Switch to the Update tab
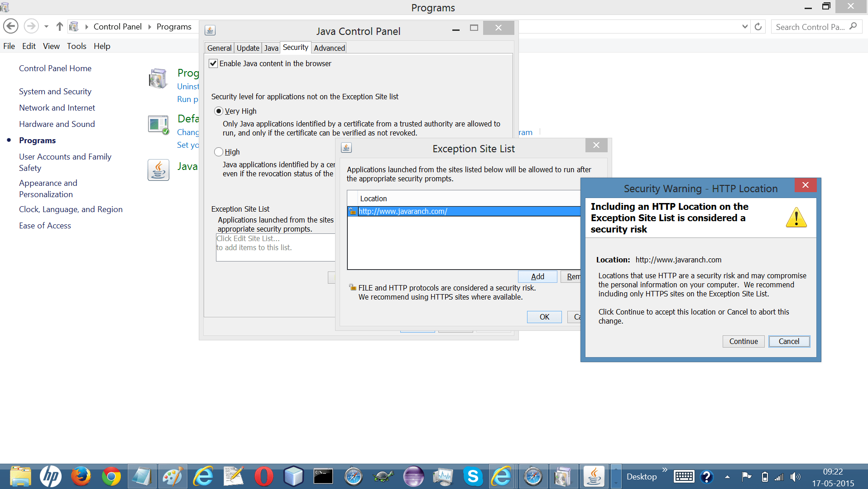 (x=248, y=48)
